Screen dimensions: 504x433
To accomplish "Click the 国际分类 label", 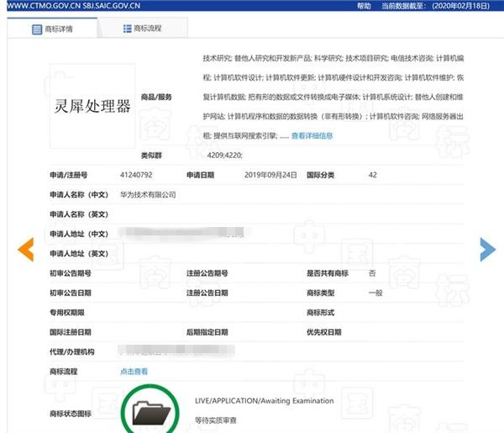I will pyautogui.click(x=321, y=175).
